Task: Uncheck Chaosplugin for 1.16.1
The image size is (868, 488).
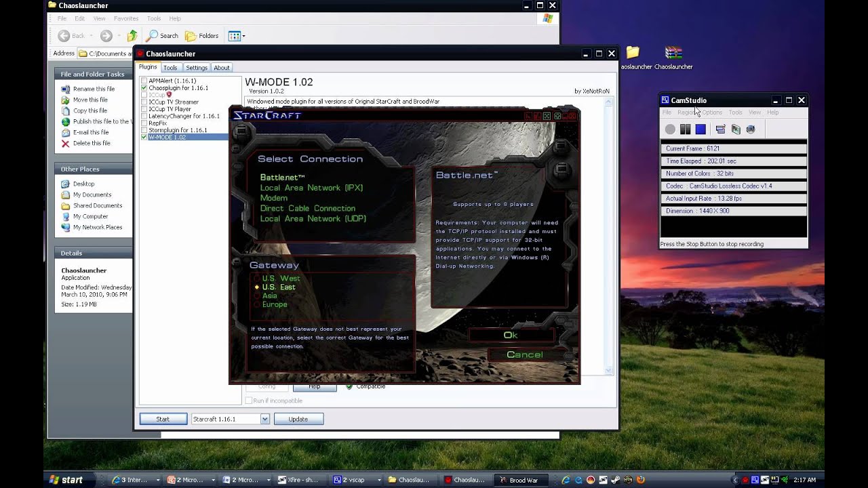Action: [144, 88]
